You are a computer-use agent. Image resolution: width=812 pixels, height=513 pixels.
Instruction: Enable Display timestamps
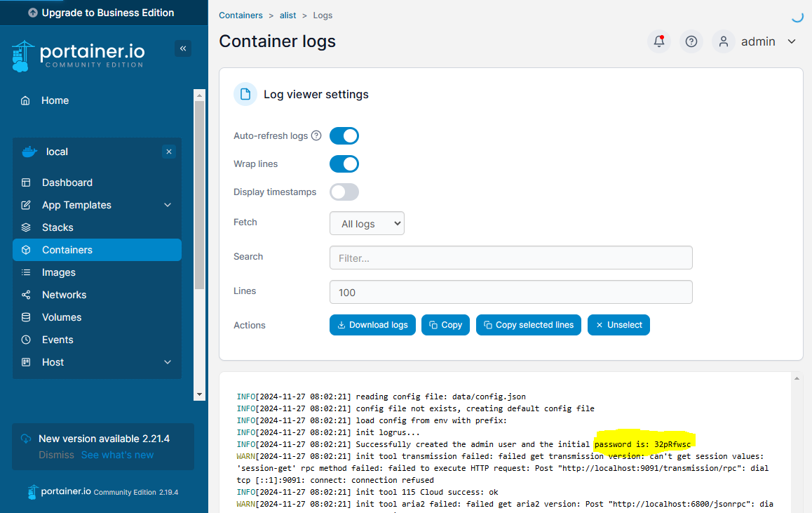click(x=344, y=192)
